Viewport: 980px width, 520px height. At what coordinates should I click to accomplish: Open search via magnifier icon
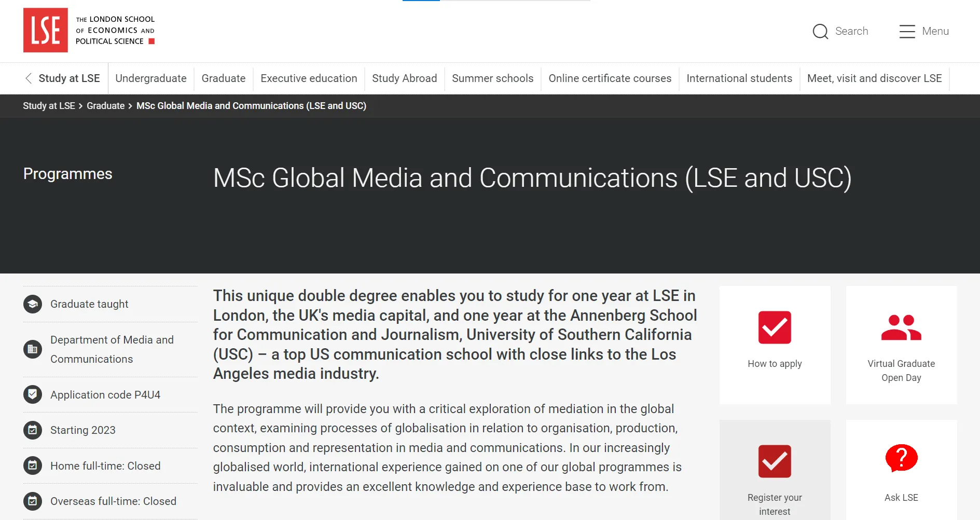click(x=820, y=32)
